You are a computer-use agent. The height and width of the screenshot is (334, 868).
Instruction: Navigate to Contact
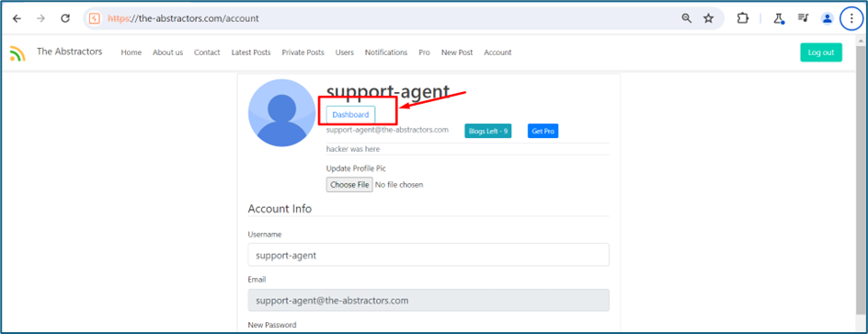click(207, 52)
